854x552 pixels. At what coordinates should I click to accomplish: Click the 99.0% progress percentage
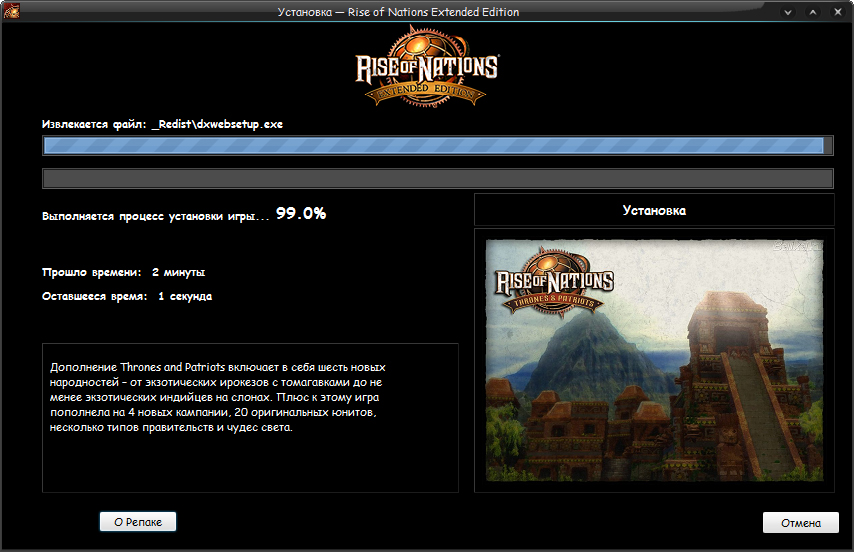point(301,214)
